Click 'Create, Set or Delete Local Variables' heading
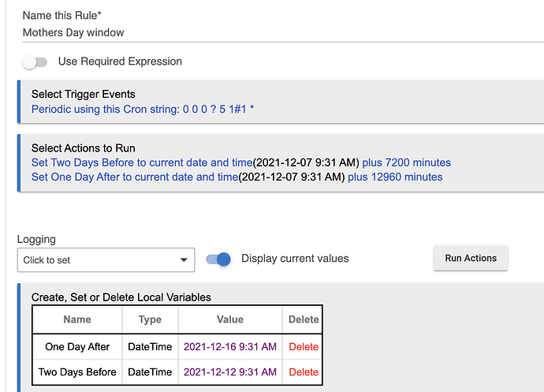 pos(121,297)
